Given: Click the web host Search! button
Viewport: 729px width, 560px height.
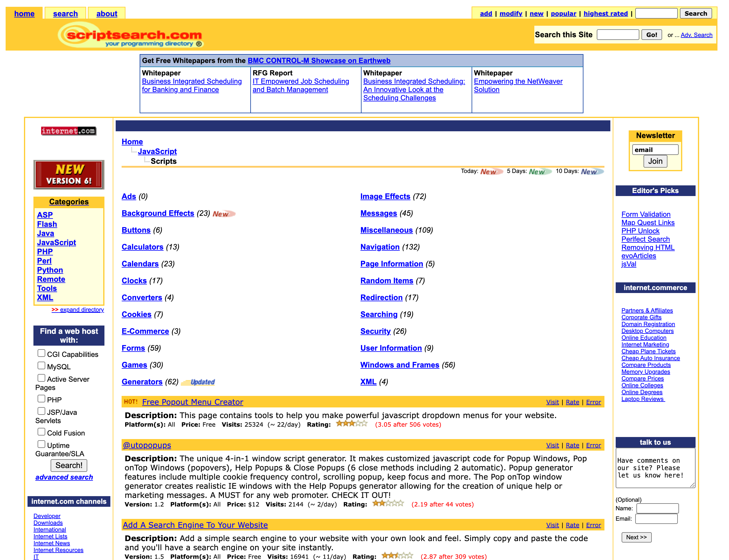Looking at the screenshot, I should pos(69,465).
